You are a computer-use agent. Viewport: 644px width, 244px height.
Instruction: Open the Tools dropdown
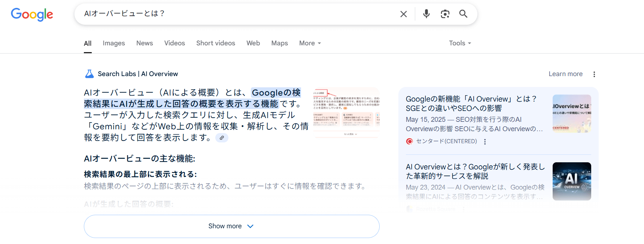pos(460,43)
